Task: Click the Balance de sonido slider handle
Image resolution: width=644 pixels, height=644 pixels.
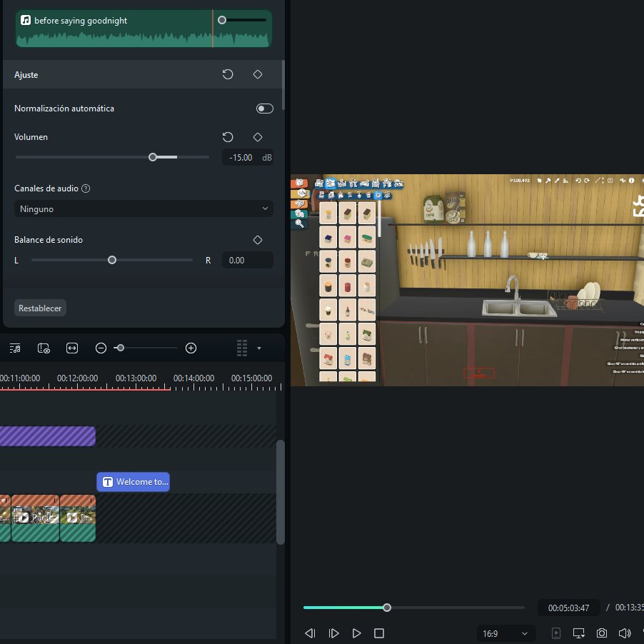Action: pos(111,260)
